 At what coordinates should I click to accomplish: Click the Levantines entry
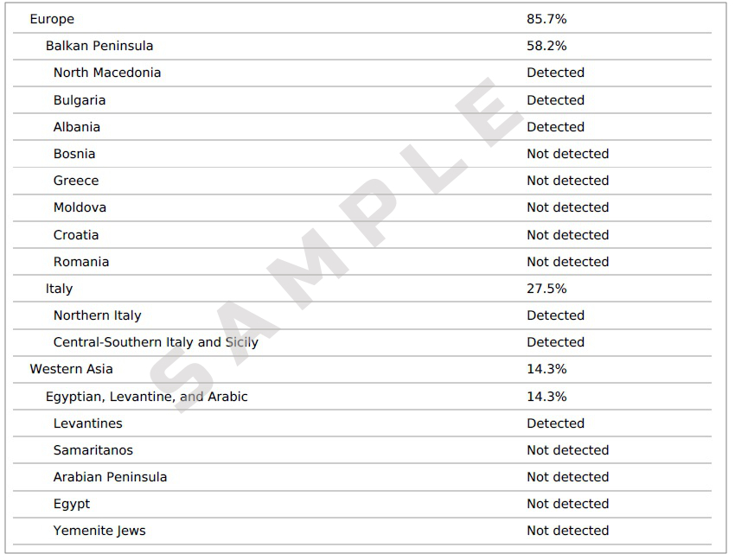pyautogui.click(x=87, y=423)
